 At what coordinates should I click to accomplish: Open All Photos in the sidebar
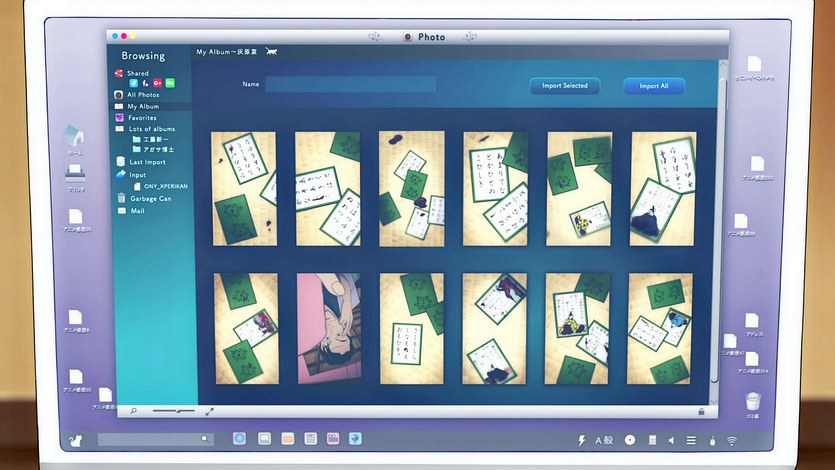click(142, 95)
